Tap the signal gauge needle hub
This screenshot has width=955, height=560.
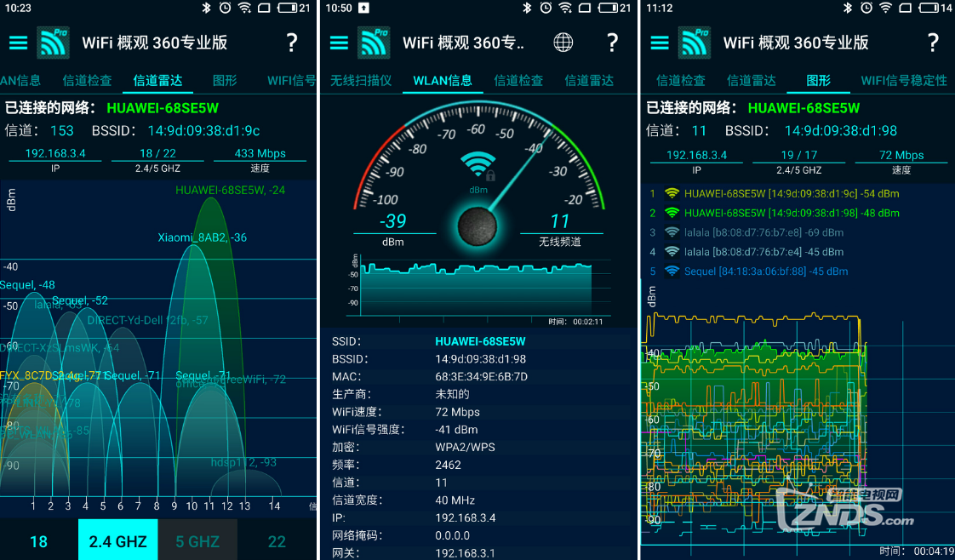tap(478, 226)
